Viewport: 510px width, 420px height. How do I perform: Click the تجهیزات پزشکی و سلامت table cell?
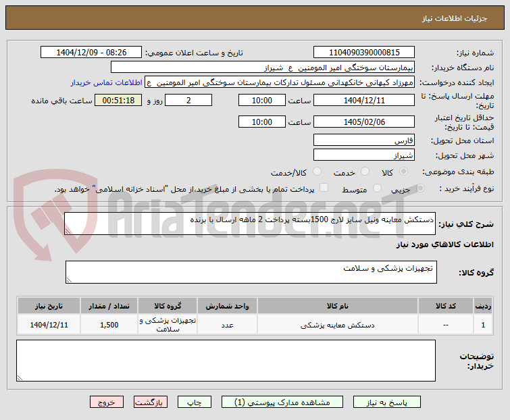pos(168,325)
